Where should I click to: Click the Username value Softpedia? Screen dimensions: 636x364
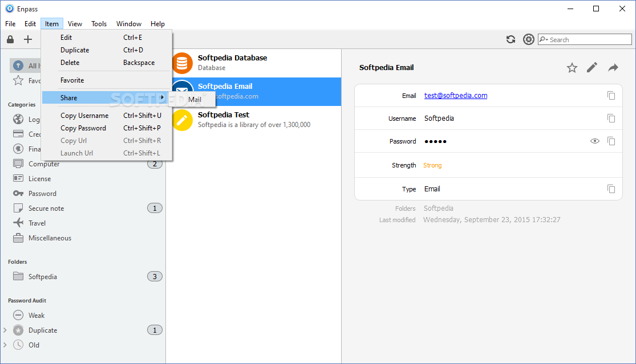(x=439, y=118)
